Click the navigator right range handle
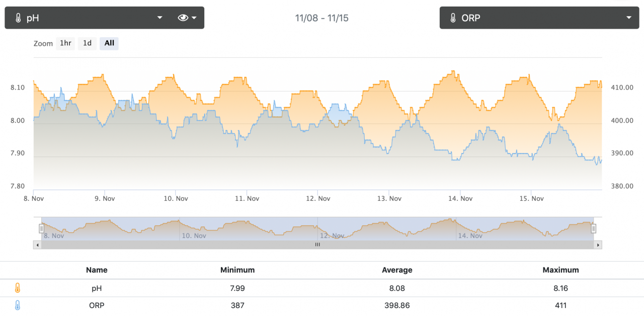 tap(594, 228)
